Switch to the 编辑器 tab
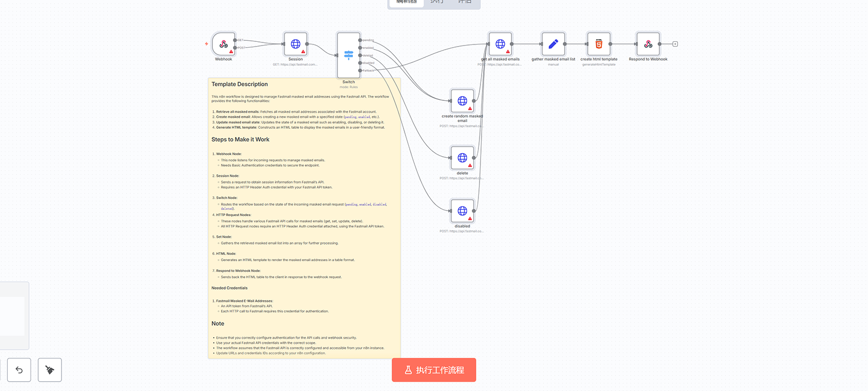This screenshot has width=868, height=391. [x=407, y=2]
